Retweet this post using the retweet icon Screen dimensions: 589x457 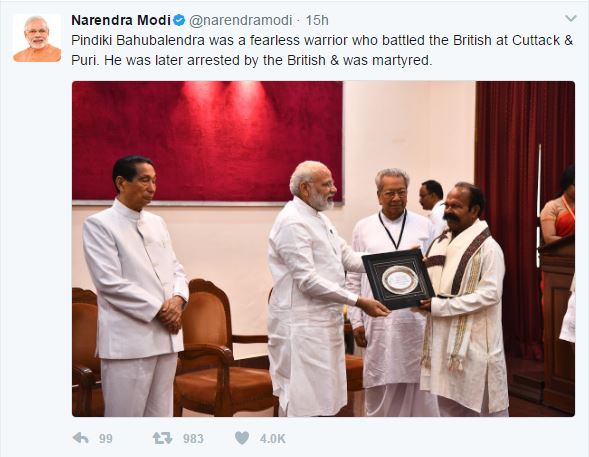click(x=162, y=438)
